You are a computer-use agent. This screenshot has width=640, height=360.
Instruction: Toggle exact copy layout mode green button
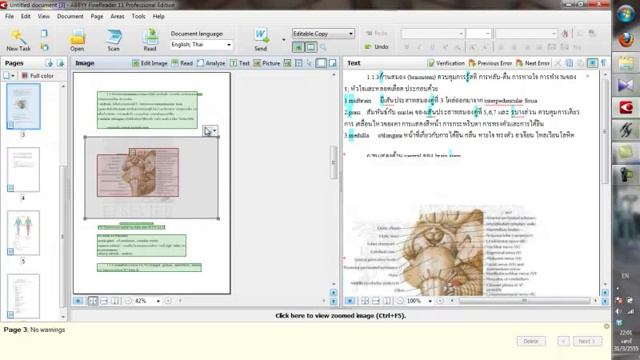point(298,47)
